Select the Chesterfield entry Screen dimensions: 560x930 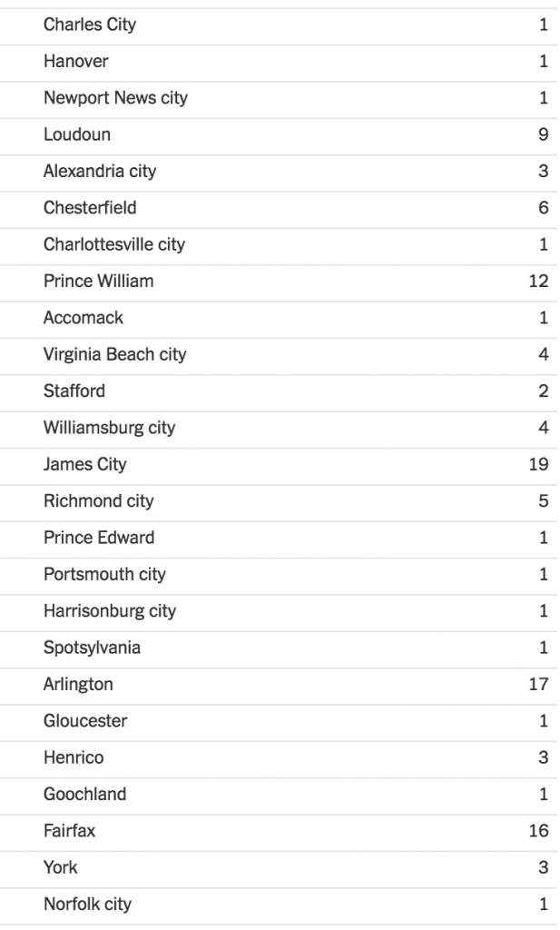coord(90,208)
